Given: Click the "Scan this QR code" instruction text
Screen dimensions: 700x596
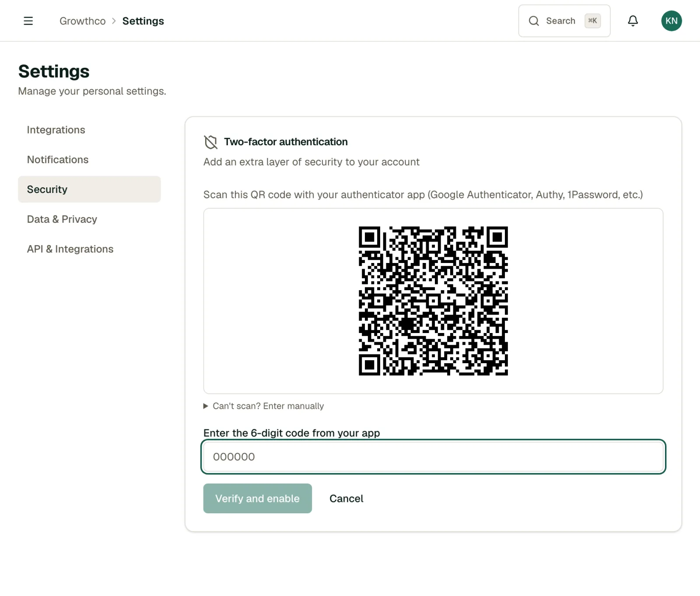Looking at the screenshot, I should [423, 195].
